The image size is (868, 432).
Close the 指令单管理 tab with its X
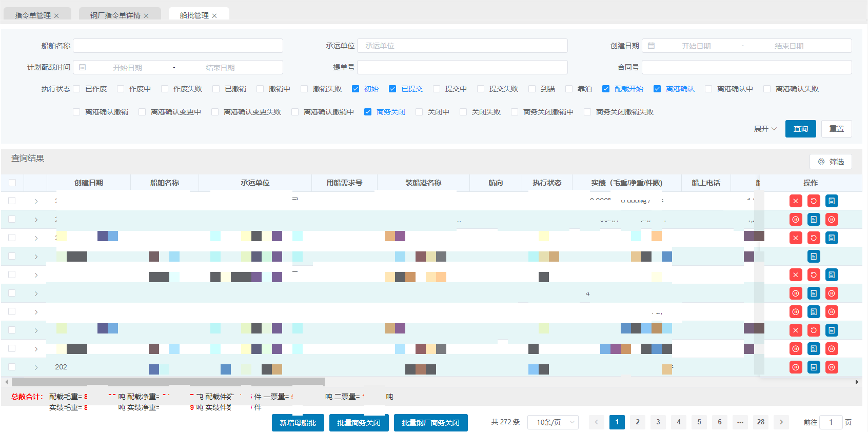click(x=56, y=16)
